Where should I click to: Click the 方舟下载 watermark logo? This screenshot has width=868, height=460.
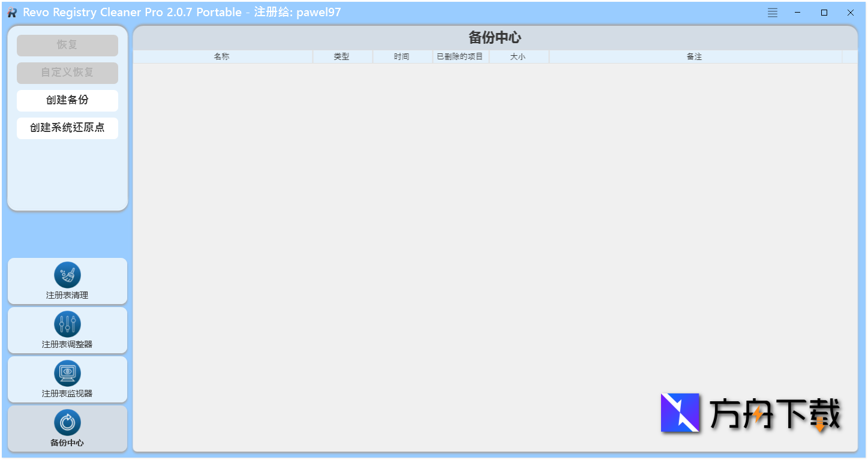click(x=680, y=413)
